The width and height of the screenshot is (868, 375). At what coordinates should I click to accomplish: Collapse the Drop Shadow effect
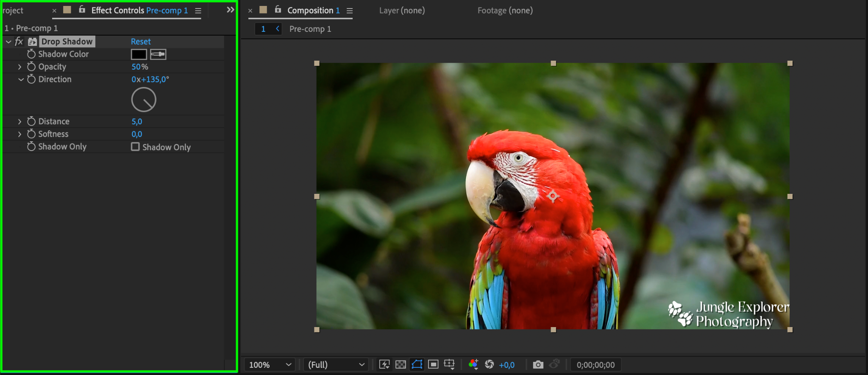pyautogui.click(x=8, y=42)
